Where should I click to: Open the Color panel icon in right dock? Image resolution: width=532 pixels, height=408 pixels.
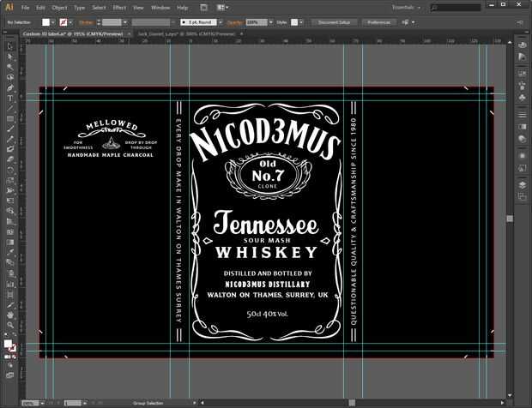tap(523, 45)
